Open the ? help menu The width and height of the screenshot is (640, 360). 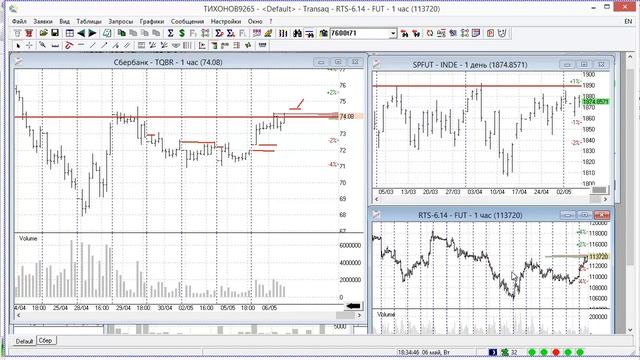click(271, 21)
